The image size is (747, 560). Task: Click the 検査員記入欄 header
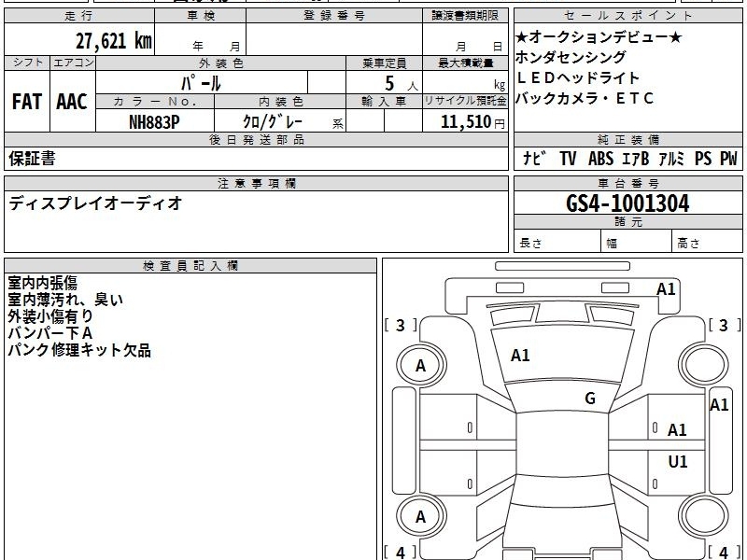click(190, 266)
